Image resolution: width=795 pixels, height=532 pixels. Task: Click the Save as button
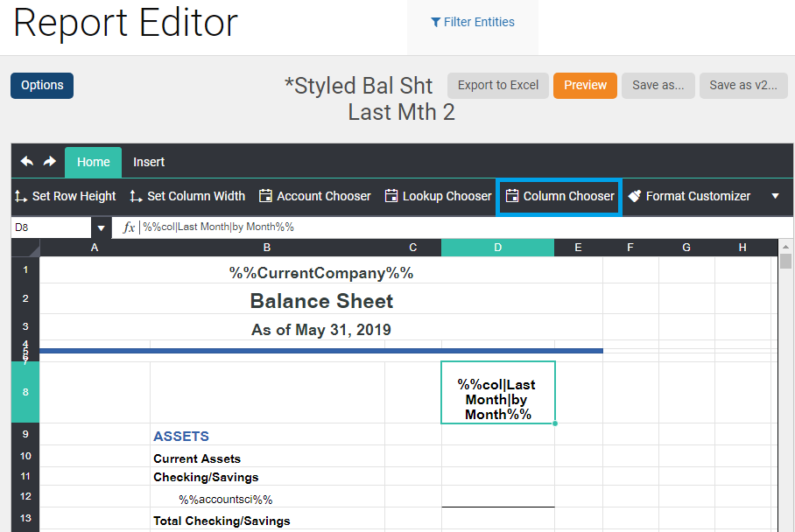[658, 86]
